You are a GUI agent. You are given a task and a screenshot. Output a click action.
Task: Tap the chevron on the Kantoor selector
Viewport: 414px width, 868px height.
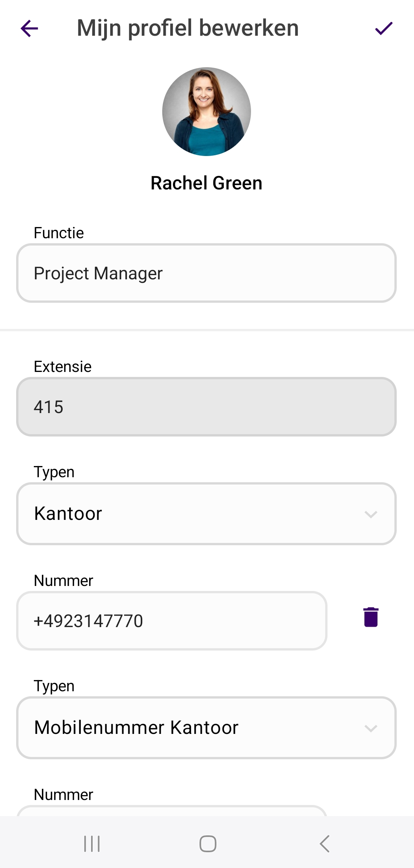tap(371, 514)
